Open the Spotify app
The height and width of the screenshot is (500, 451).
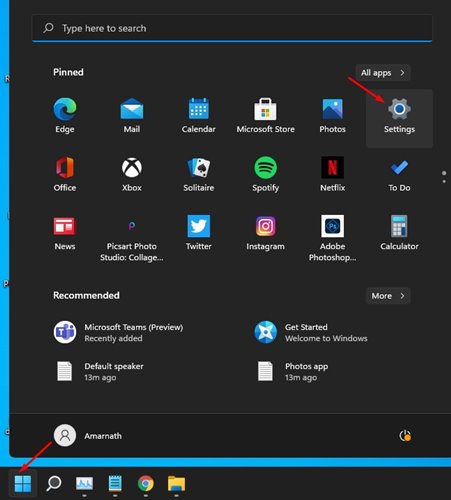[x=265, y=174]
